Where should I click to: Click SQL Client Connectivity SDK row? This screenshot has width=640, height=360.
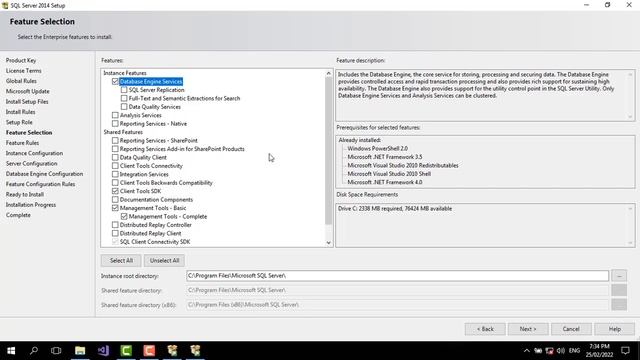point(155,242)
